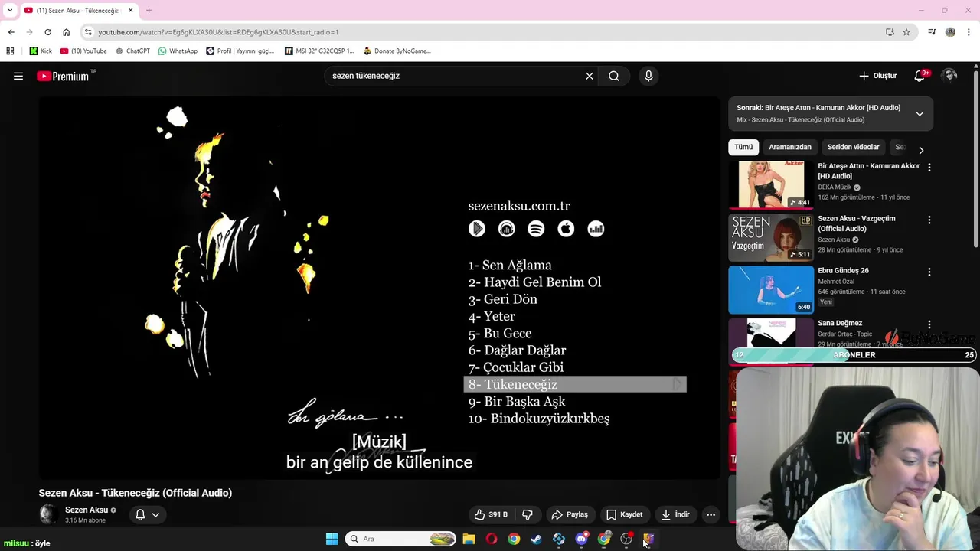Open Sezen Aksu channel name link
The width and height of the screenshot is (980, 551).
pos(87,510)
